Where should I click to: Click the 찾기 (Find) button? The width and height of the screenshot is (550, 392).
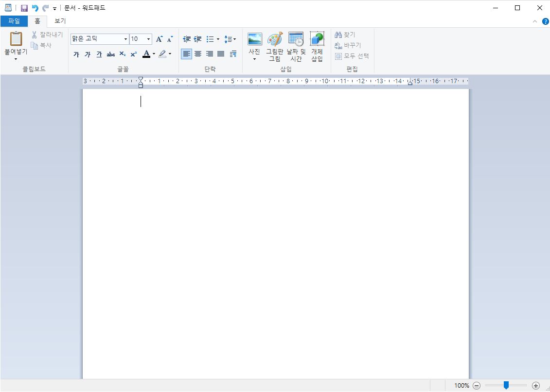pos(345,35)
